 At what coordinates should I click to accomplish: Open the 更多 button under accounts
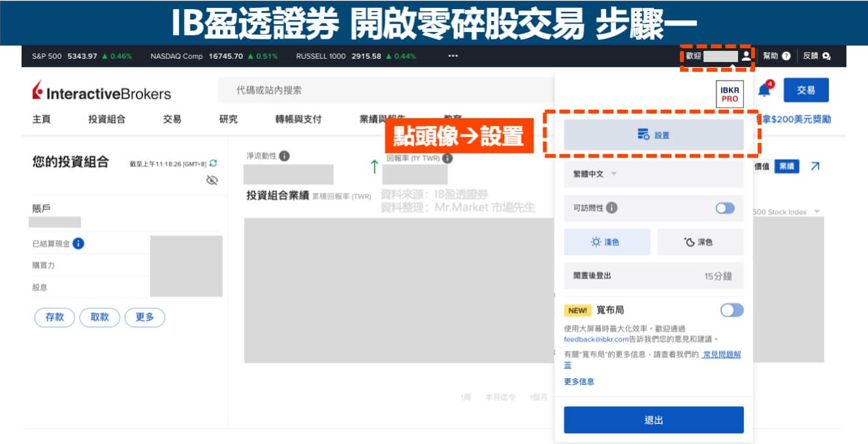click(x=145, y=317)
